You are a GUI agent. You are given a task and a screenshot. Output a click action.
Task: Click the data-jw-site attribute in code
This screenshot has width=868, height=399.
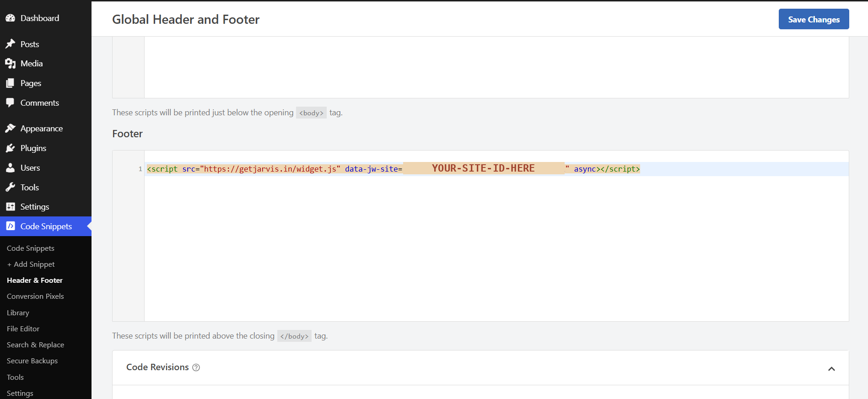tap(371, 169)
